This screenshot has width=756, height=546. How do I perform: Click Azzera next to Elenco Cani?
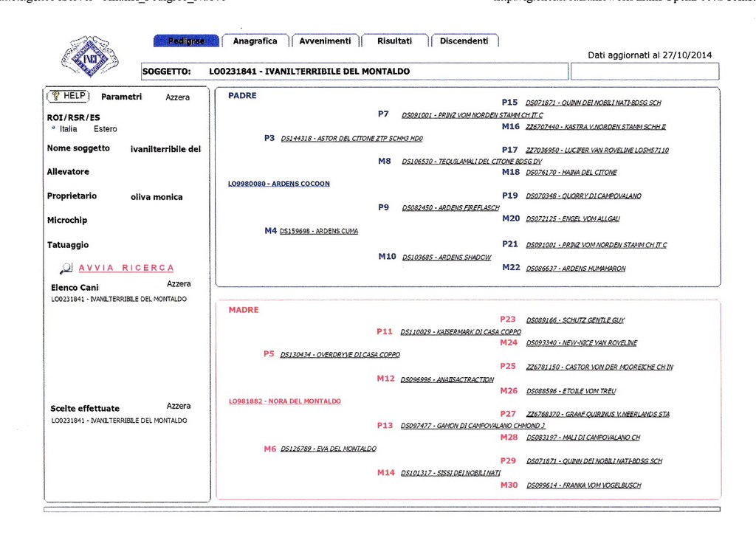point(179,284)
